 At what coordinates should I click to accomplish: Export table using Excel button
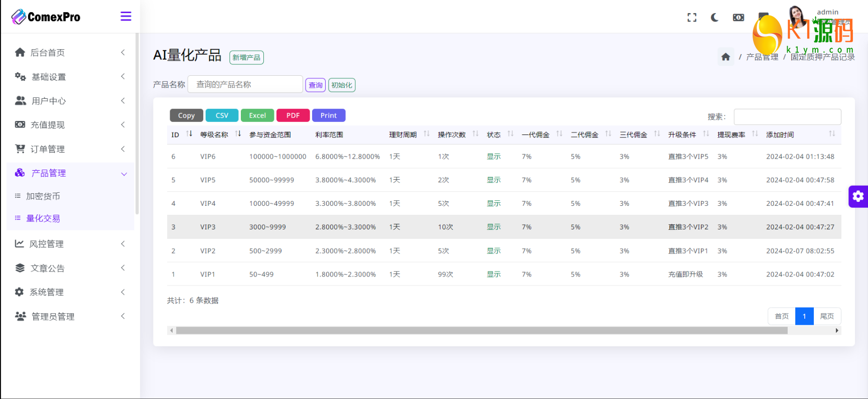coord(257,115)
